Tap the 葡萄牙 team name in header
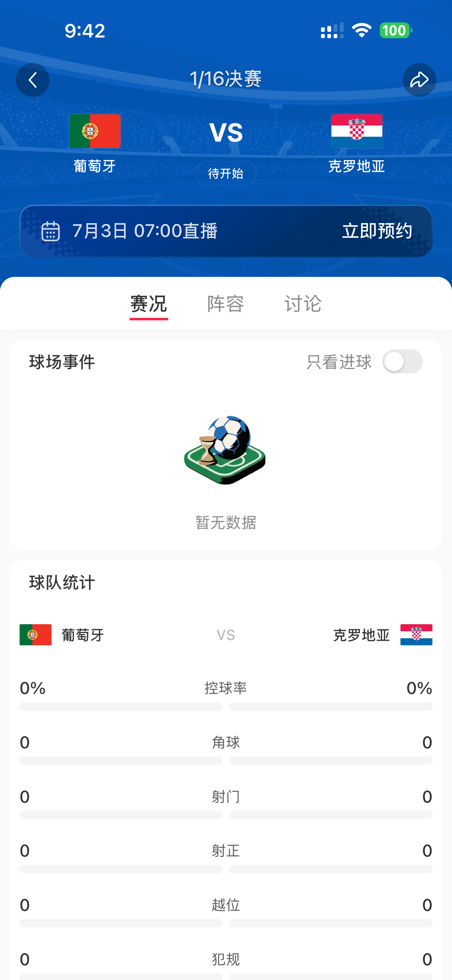Image resolution: width=452 pixels, height=980 pixels. (95, 166)
